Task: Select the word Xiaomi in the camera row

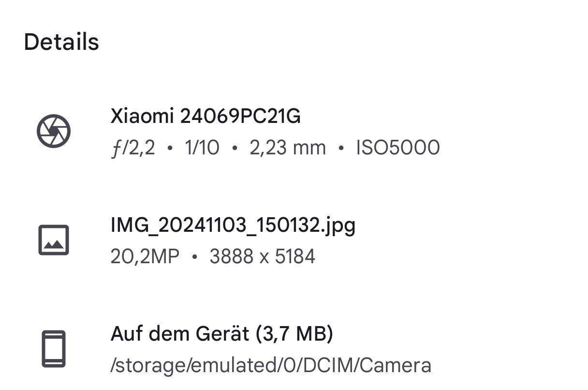Action: coord(142,116)
